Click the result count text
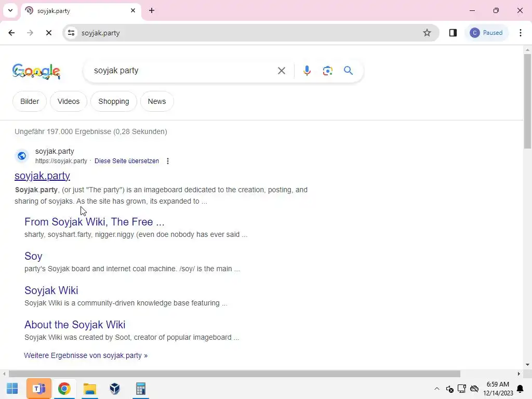 click(x=91, y=131)
